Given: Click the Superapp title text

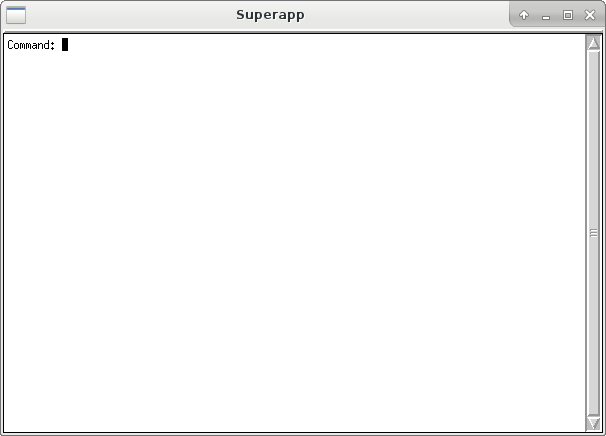Looking at the screenshot, I should (270, 15).
